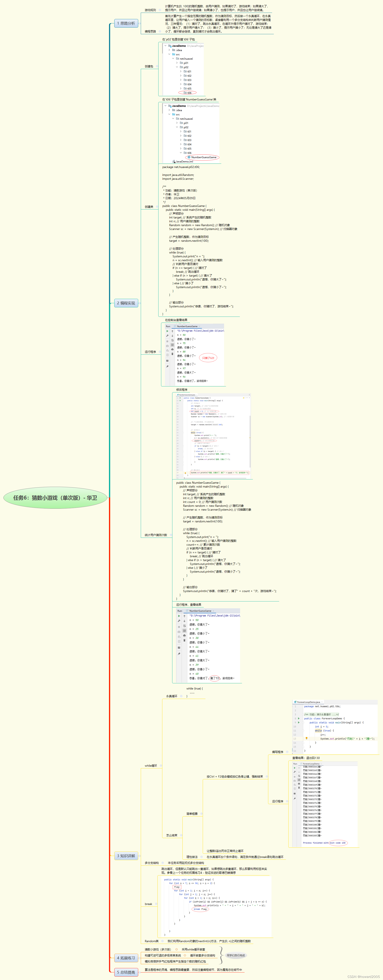
Task: Collapse the '运行程序' branch under 编程实现
Action: tap(160, 352)
